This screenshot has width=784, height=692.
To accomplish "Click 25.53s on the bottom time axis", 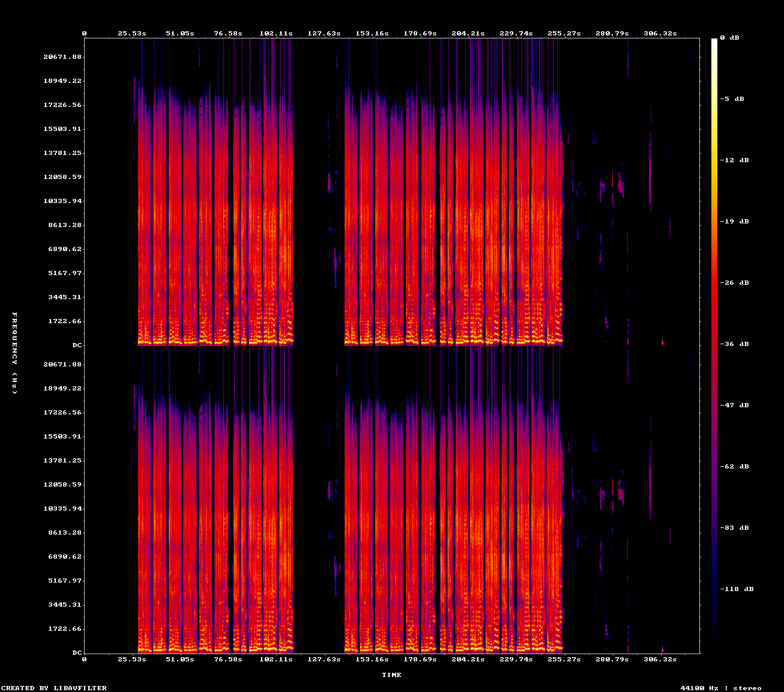I will 132,660.
